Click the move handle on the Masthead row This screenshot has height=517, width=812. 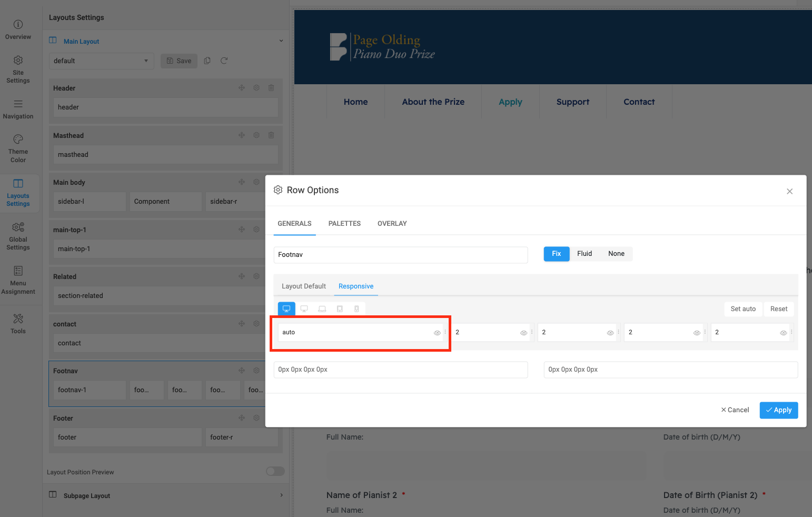click(x=242, y=135)
